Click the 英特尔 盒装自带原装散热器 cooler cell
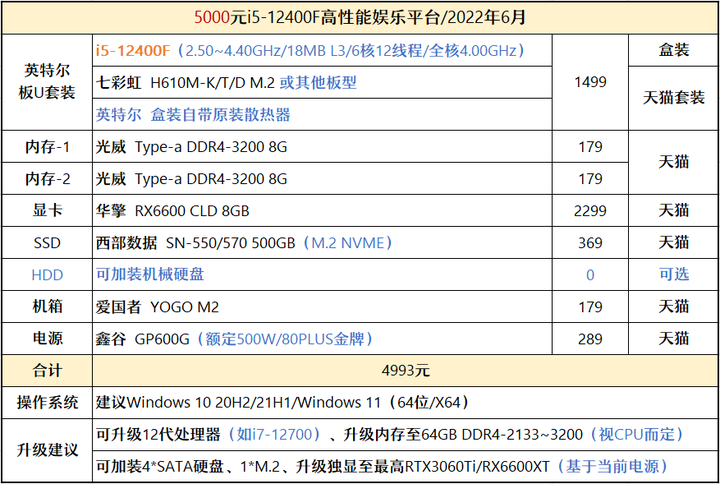Image resolution: width=720 pixels, height=484 pixels. point(322,114)
